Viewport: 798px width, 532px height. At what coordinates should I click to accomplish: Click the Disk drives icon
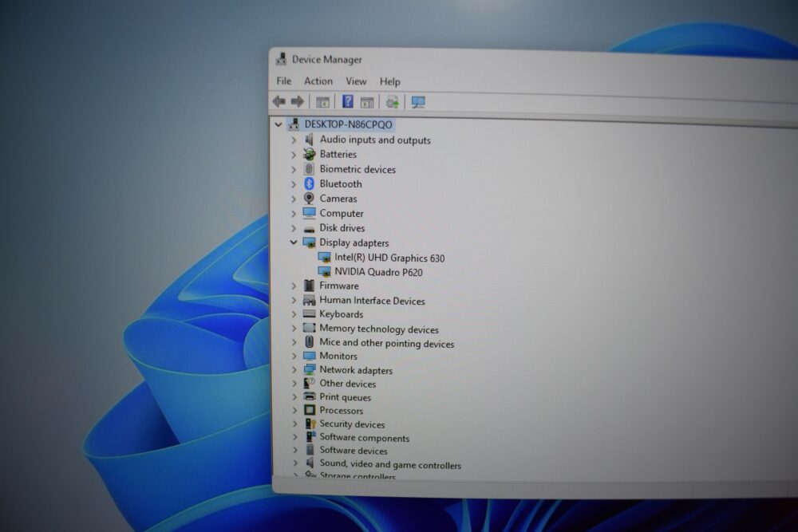tap(309, 229)
